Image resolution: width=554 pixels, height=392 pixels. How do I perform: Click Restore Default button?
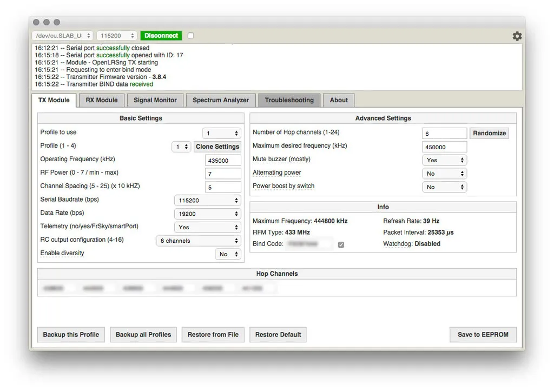[x=278, y=335]
